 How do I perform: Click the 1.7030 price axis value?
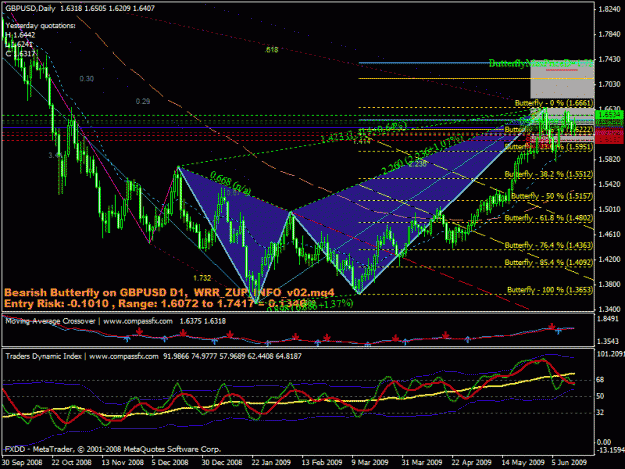point(609,84)
